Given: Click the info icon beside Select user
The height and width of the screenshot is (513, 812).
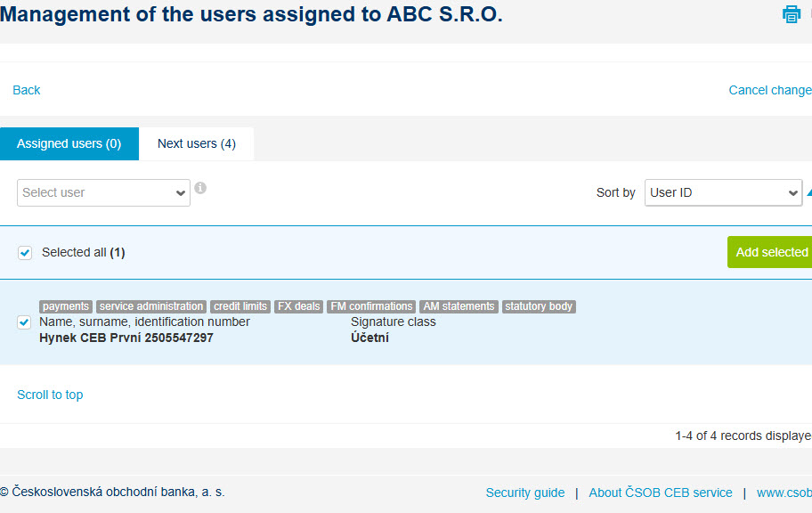Looking at the screenshot, I should tap(200, 188).
